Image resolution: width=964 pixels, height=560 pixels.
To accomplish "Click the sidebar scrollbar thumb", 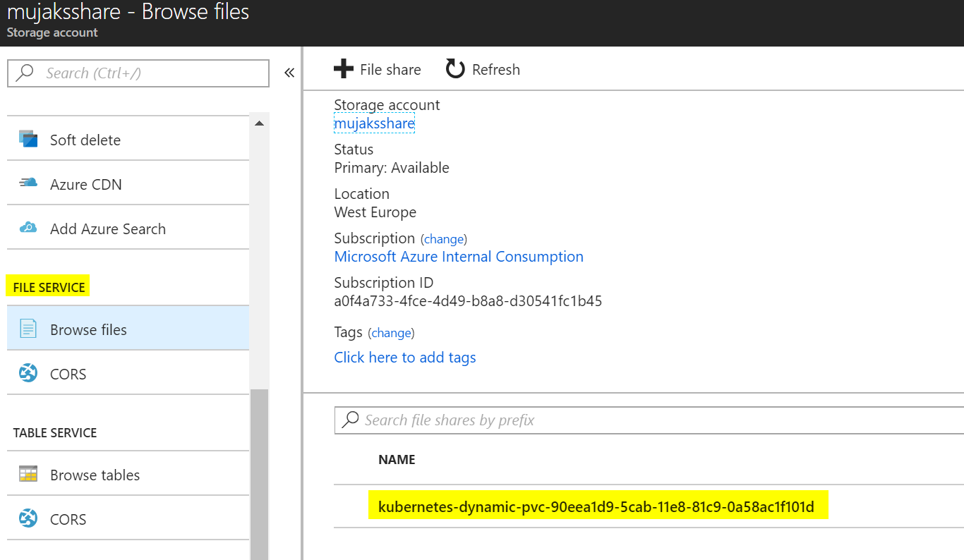I will point(259,474).
